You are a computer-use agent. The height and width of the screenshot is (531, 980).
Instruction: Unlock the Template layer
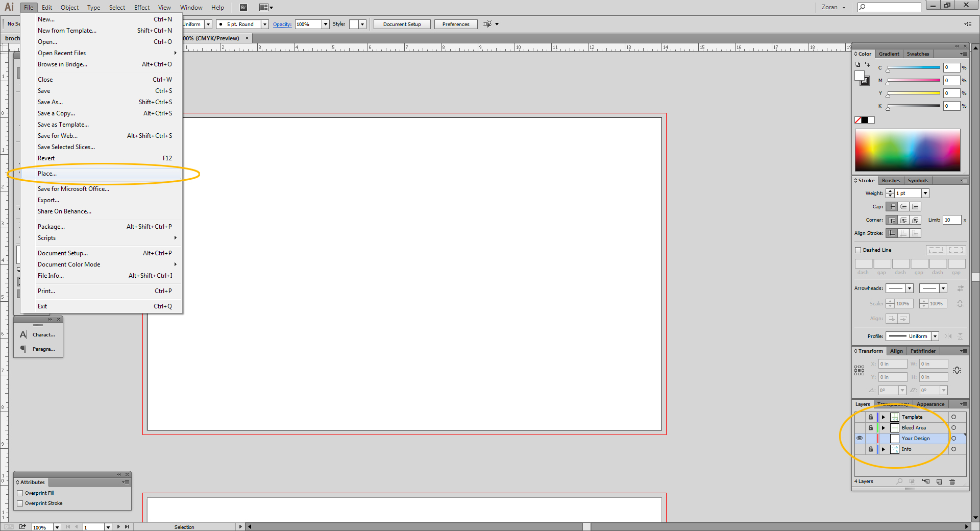pos(871,417)
